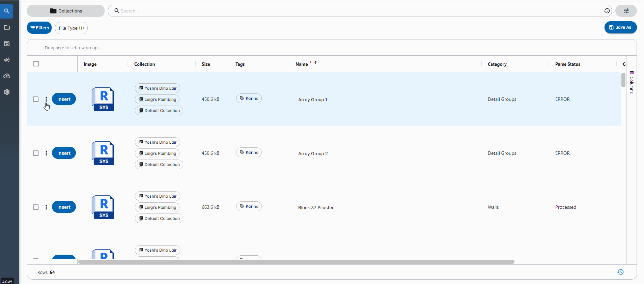The height and width of the screenshot is (284, 644).
Task: Click the Filters button
Action: click(x=39, y=28)
